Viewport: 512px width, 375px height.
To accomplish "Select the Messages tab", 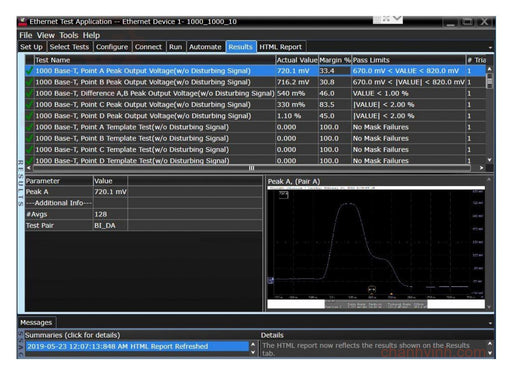I will pos(36,322).
